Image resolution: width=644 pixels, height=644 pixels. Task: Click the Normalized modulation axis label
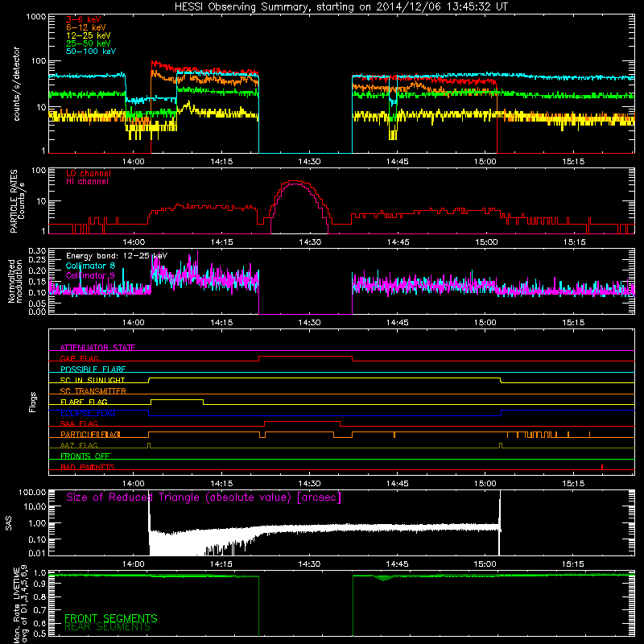[x=15, y=281]
